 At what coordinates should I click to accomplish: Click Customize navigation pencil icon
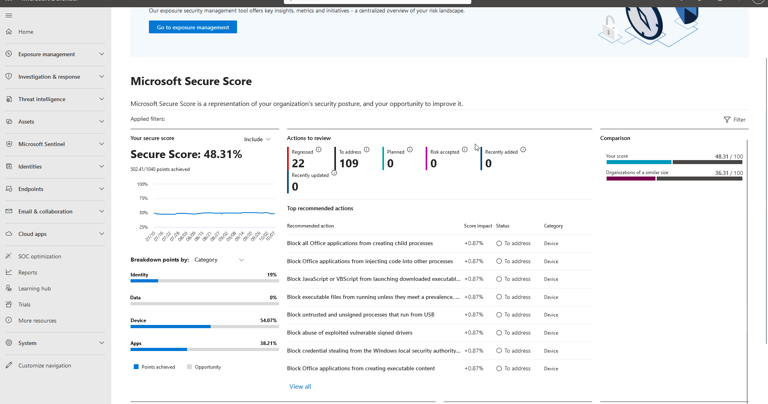pyautogui.click(x=9, y=365)
